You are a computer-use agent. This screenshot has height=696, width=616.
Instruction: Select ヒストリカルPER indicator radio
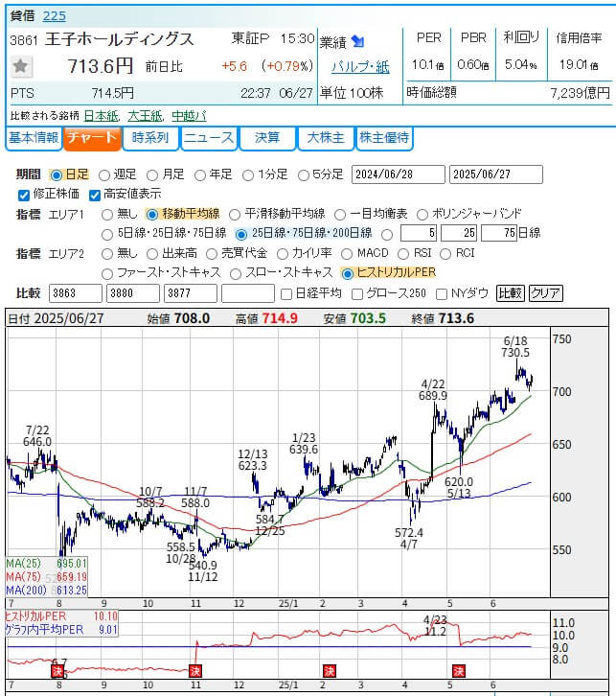click(x=348, y=274)
